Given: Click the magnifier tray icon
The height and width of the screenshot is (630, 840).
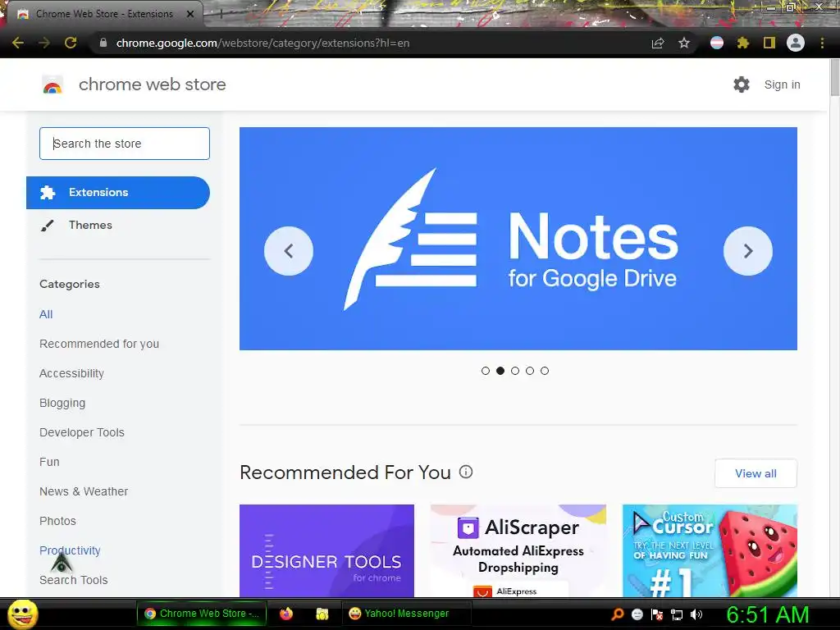Looking at the screenshot, I should pos(618,614).
